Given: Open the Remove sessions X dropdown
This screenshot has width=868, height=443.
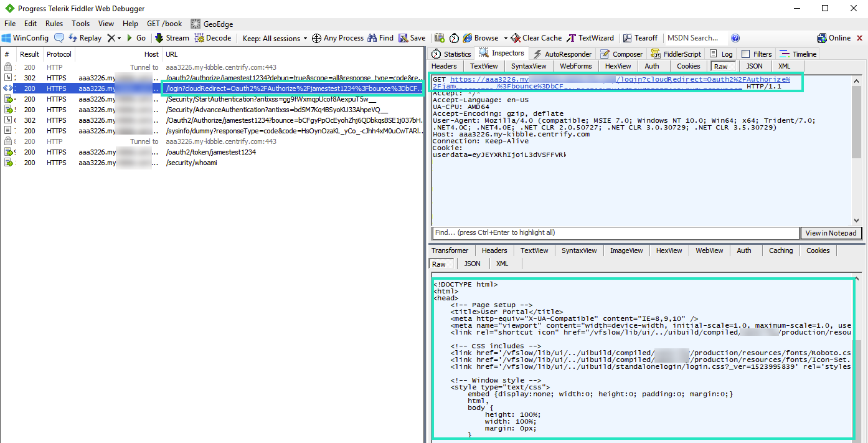Looking at the screenshot, I should pyautogui.click(x=114, y=38).
